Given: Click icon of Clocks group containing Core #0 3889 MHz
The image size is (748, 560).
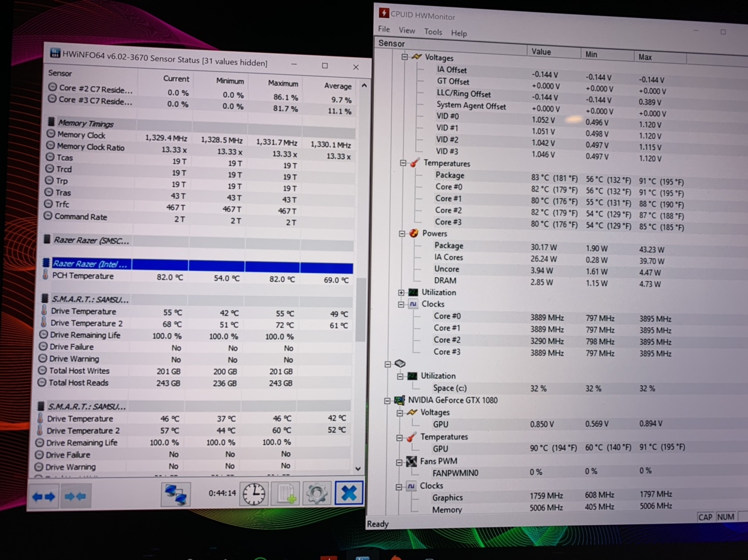Looking at the screenshot, I should [x=413, y=304].
